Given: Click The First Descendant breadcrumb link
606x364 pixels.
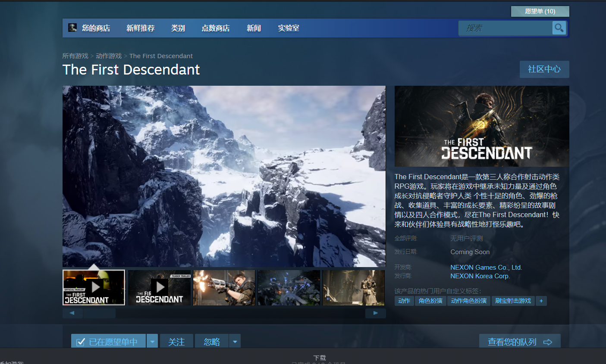Looking at the screenshot, I should coord(161,56).
